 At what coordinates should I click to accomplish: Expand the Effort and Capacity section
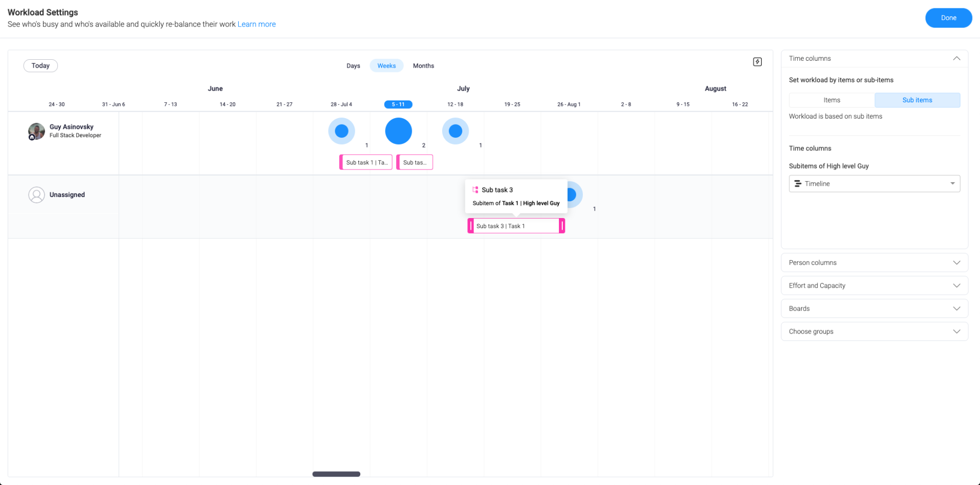coord(874,286)
